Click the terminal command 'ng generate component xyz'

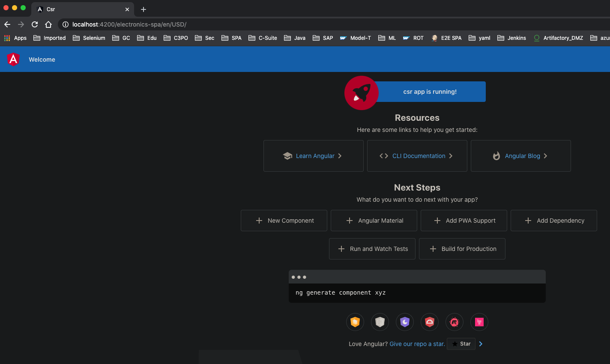click(341, 293)
